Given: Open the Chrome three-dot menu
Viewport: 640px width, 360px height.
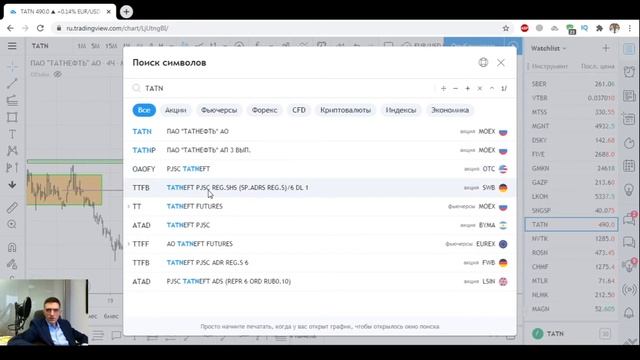Looking at the screenshot, I should point(630,28).
